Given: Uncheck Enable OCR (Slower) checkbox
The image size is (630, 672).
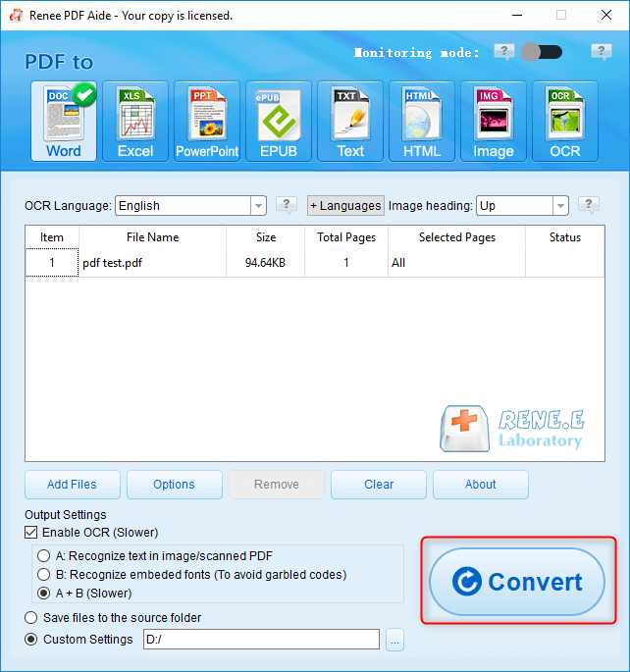Looking at the screenshot, I should tap(31, 533).
